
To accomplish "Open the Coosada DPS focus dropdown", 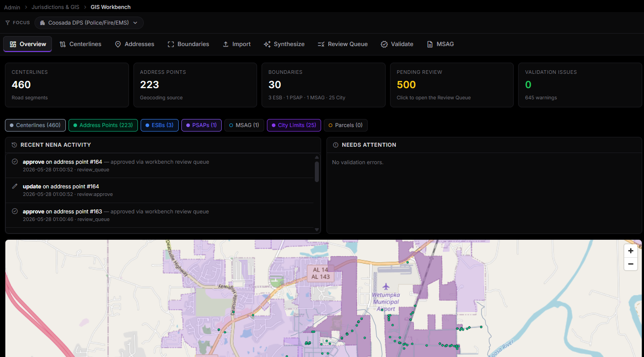I will 89,23.
